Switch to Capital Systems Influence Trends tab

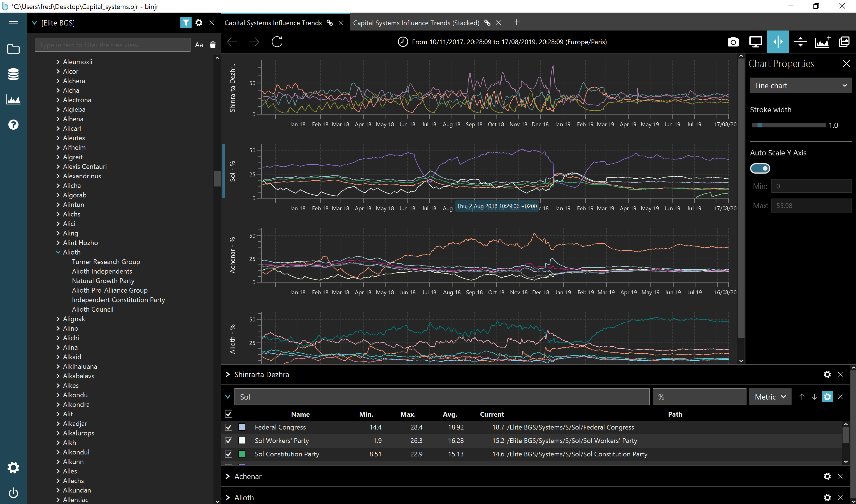(273, 23)
